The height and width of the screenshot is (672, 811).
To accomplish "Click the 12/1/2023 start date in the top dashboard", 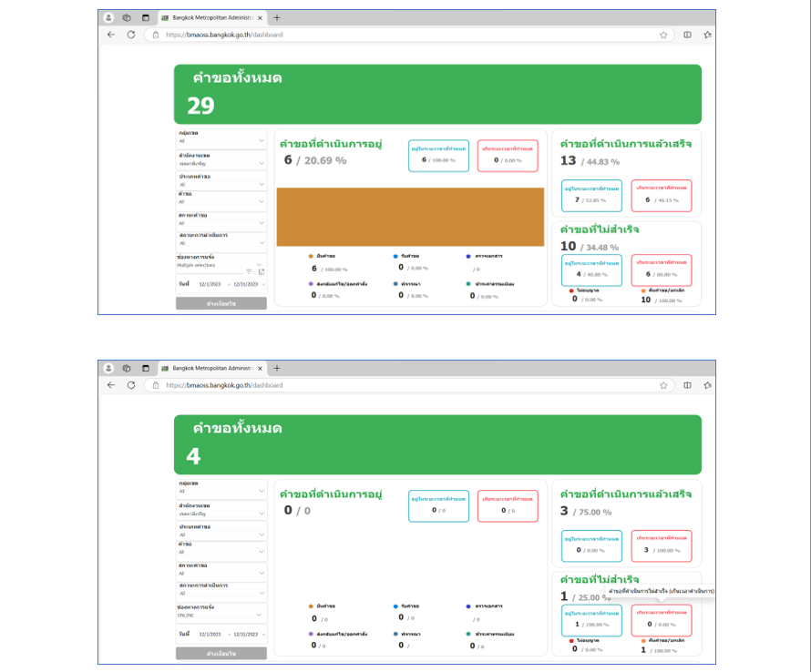I will [210, 284].
